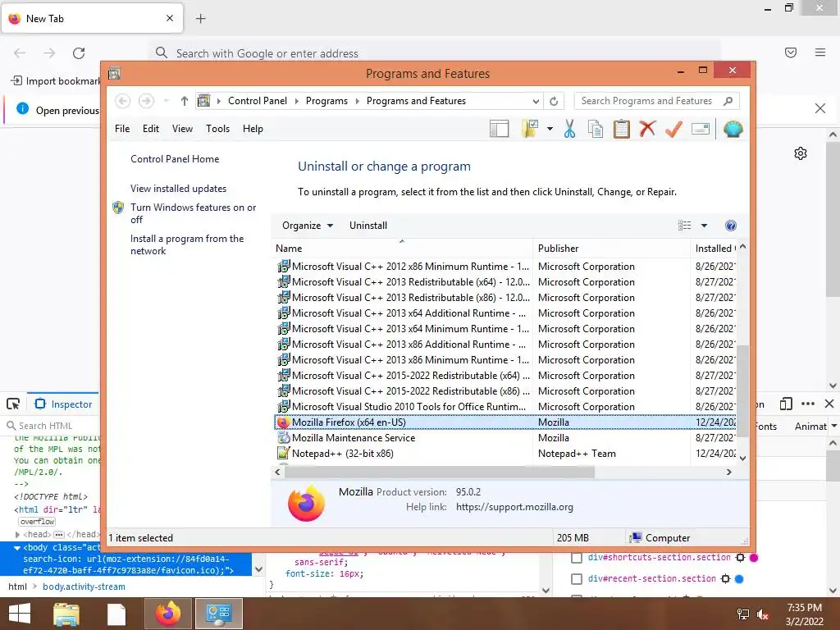The width and height of the screenshot is (840, 630).
Task: Click the Firefox reload page icon
Action: click(x=79, y=53)
